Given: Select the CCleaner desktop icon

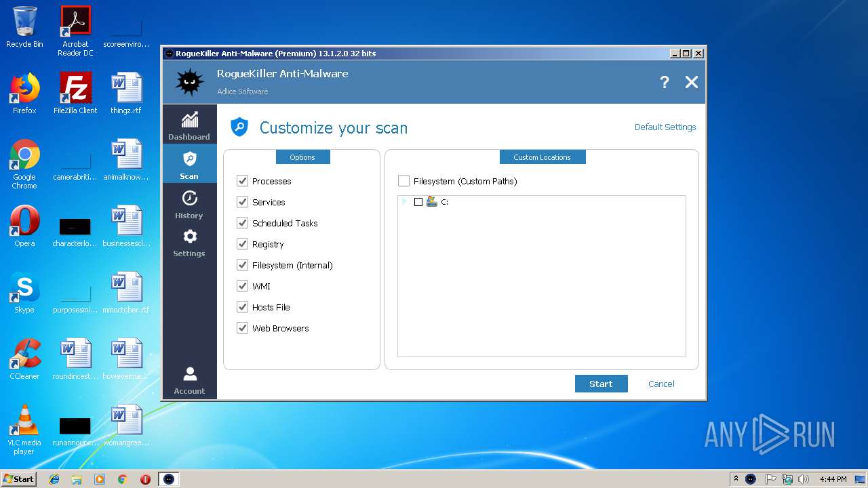Looking at the screenshot, I should [24, 359].
